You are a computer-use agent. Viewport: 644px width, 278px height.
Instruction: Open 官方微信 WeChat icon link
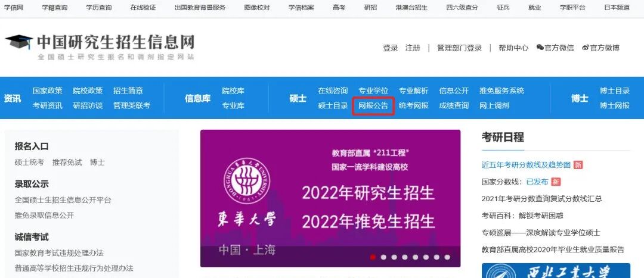(x=540, y=48)
